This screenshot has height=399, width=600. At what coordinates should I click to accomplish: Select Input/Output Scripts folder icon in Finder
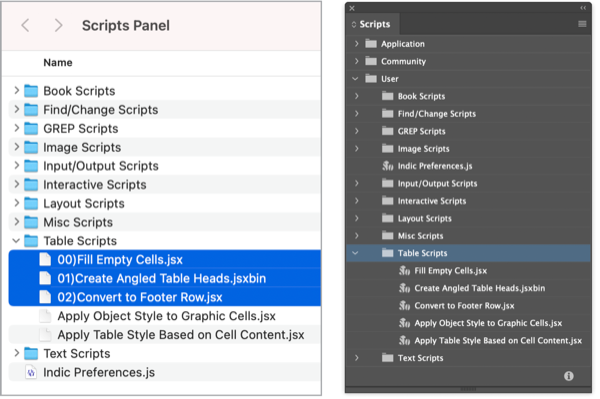pos(31,166)
